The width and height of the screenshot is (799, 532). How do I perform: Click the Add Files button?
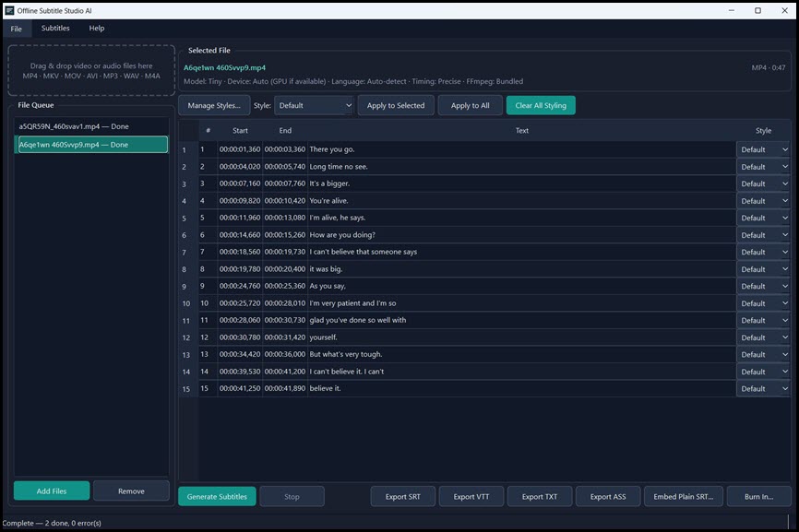point(52,491)
